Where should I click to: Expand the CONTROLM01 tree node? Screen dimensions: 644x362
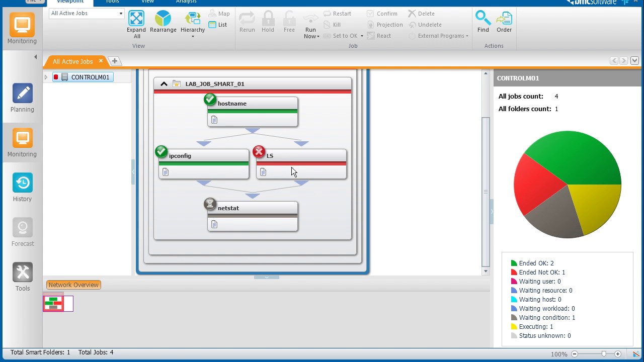coord(46,77)
